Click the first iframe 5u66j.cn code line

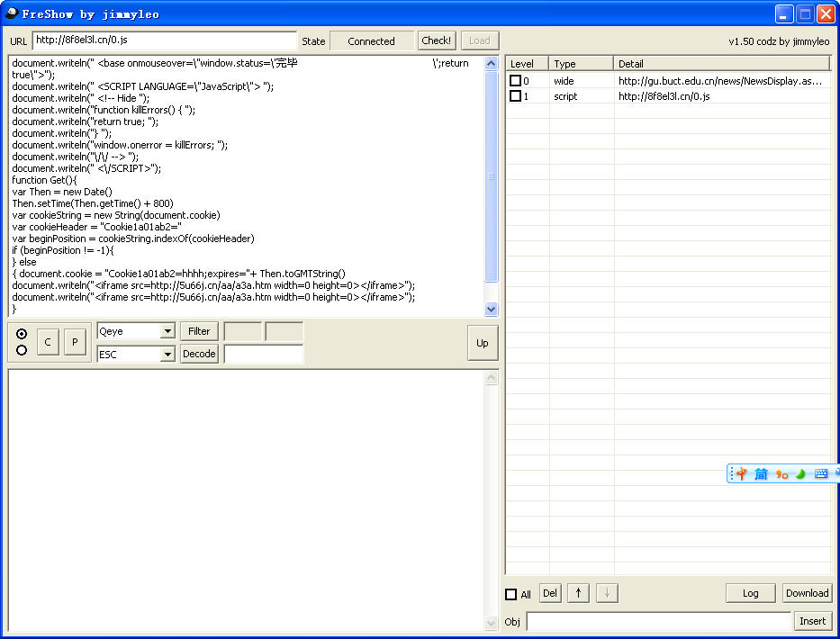pyautogui.click(x=213, y=285)
